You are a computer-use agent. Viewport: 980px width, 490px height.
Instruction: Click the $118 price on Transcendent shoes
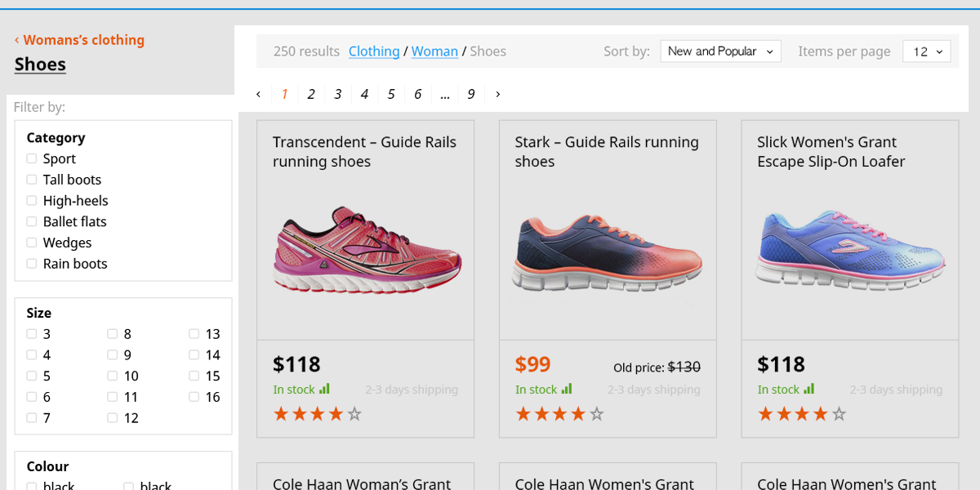click(296, 364)
